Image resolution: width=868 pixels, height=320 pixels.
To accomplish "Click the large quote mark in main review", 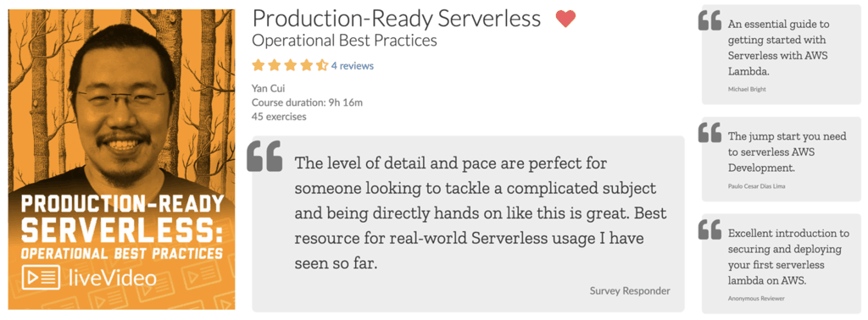I will 264,156.
